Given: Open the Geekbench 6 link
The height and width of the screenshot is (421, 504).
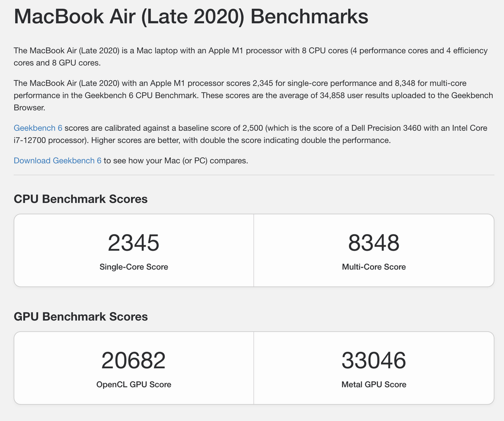Looking at the screenshot, I should tap(38, 128).
